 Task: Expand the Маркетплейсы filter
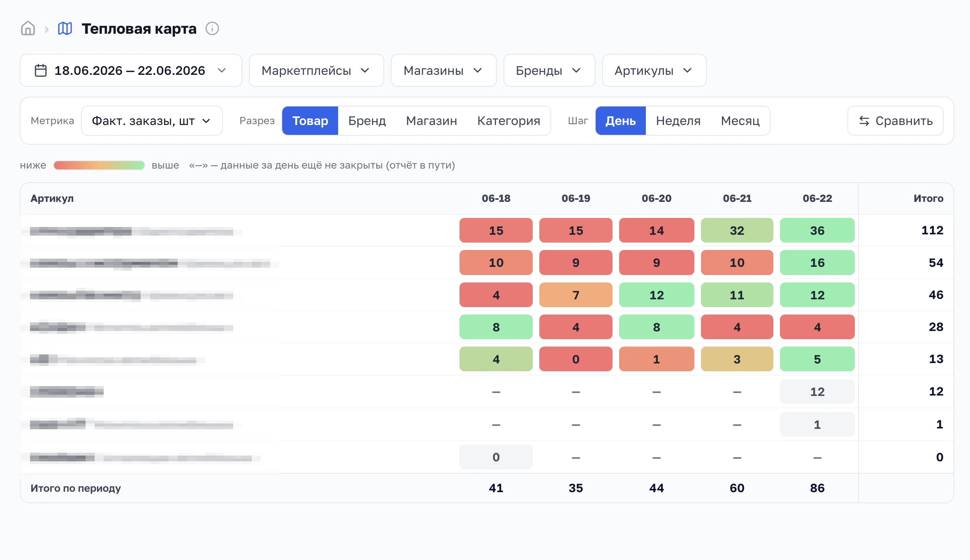tap(316, 70)
